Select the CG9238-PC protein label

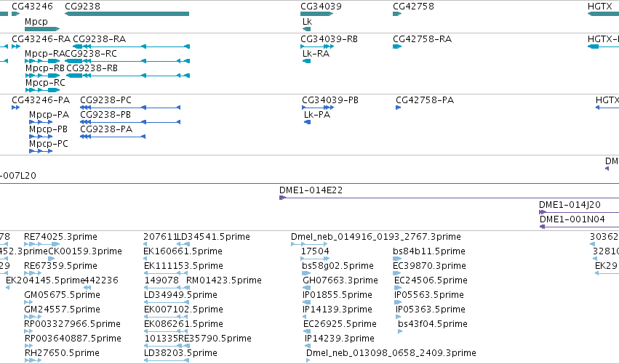105,100
